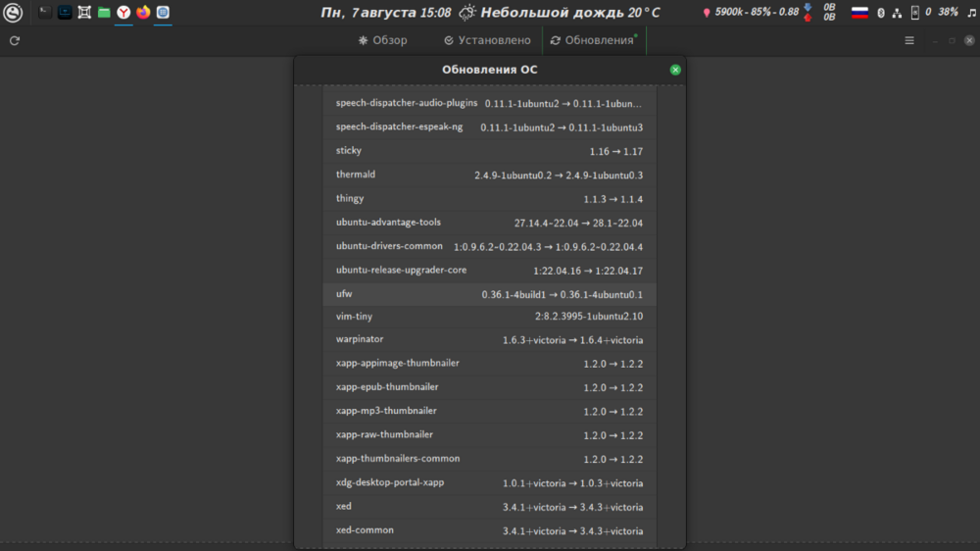This screenshot has height=551, width=980.
Task: Select the speech-dispatcher-espeak-ng row
Action: click(x=489, y=126)
